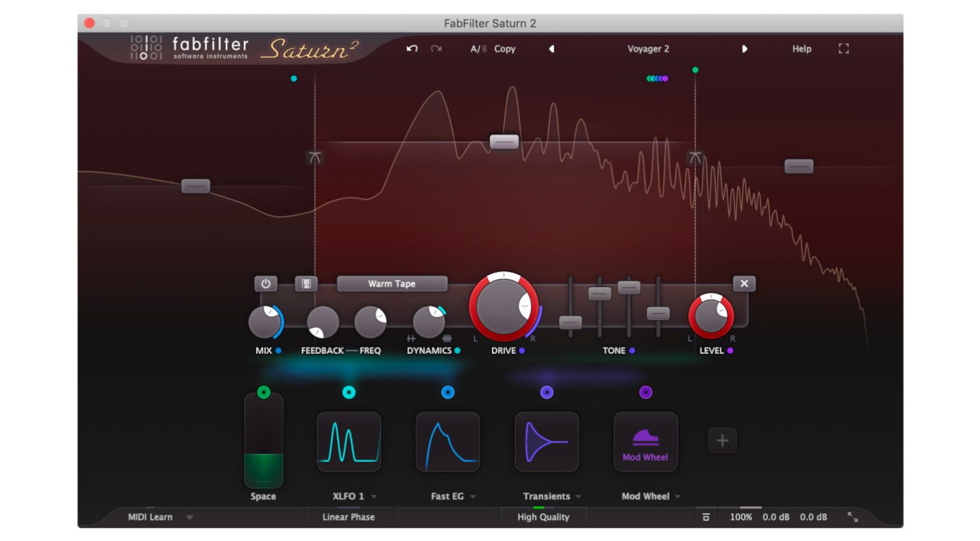The image size is (980, 541).
Task: Open the Fast EG envelope editor
Action: pos(447,441)
